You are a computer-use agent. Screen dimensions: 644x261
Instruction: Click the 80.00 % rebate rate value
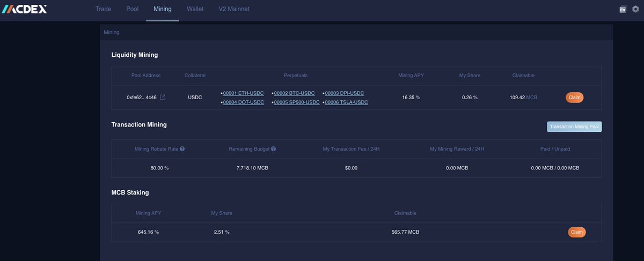pos(159,168)
